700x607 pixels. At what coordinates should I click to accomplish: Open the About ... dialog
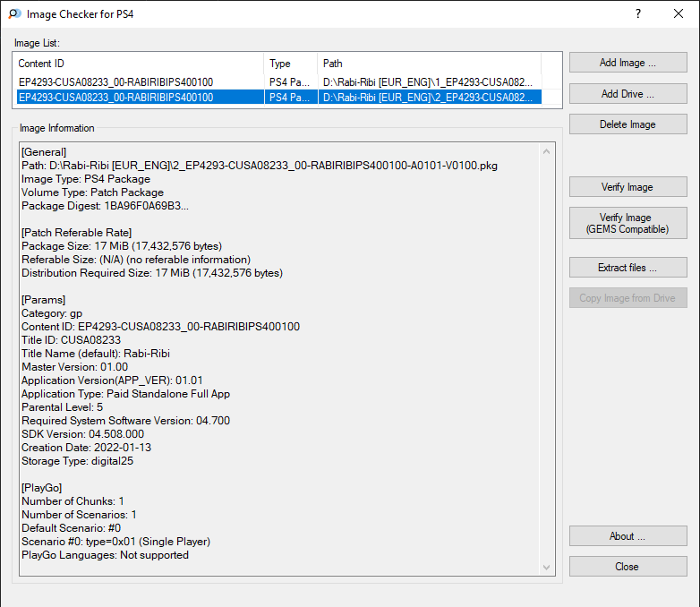click(x=627, y=536)
